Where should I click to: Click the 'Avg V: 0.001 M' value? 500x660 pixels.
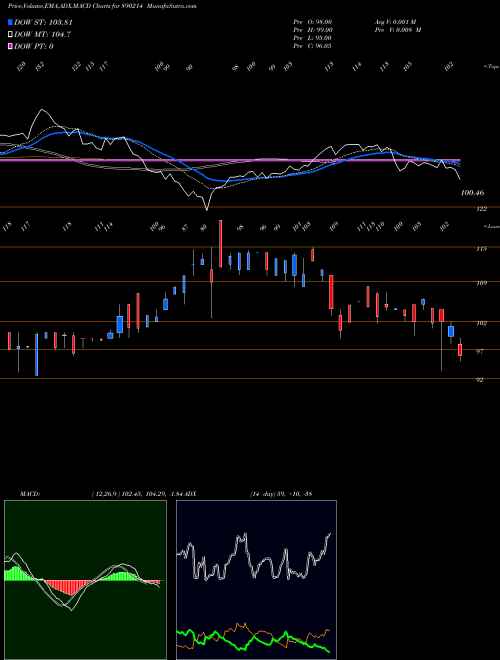pos(398,22)
